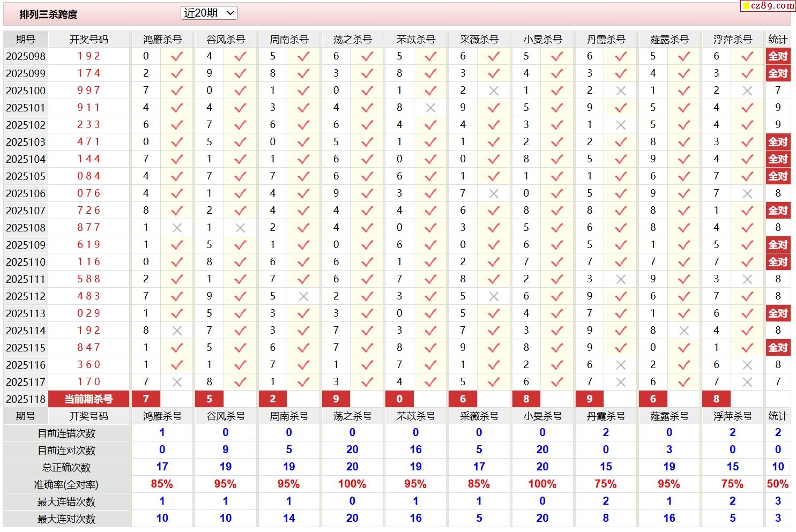The height and width of the screenshot is (532, 796).
Task: Click the 当前期杀号 red label
Action: point(89,399)
